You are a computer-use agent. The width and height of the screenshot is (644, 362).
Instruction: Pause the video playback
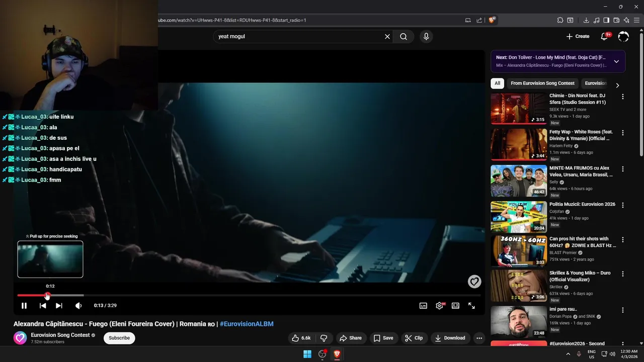click(24, 306)
